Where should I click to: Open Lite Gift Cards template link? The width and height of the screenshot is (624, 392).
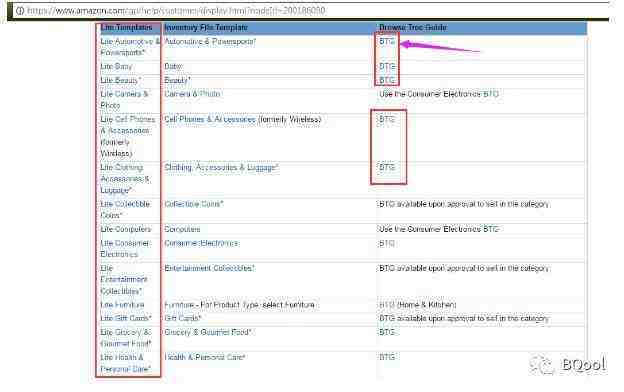click(x=126, y=318)
